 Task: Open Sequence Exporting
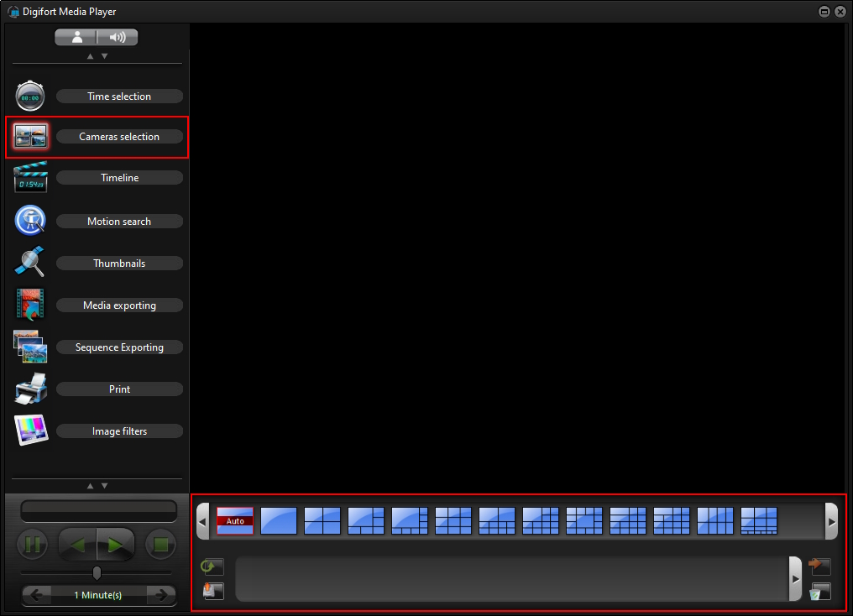119,347
